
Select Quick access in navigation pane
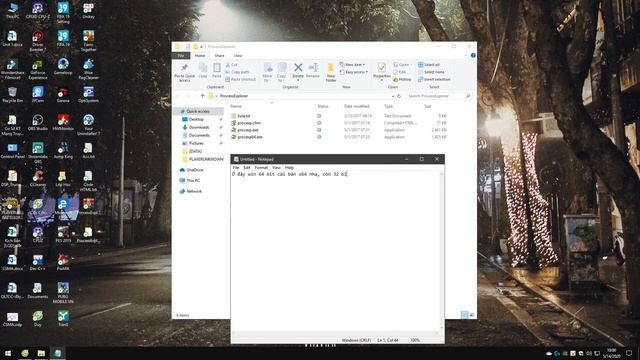point(198,111)
